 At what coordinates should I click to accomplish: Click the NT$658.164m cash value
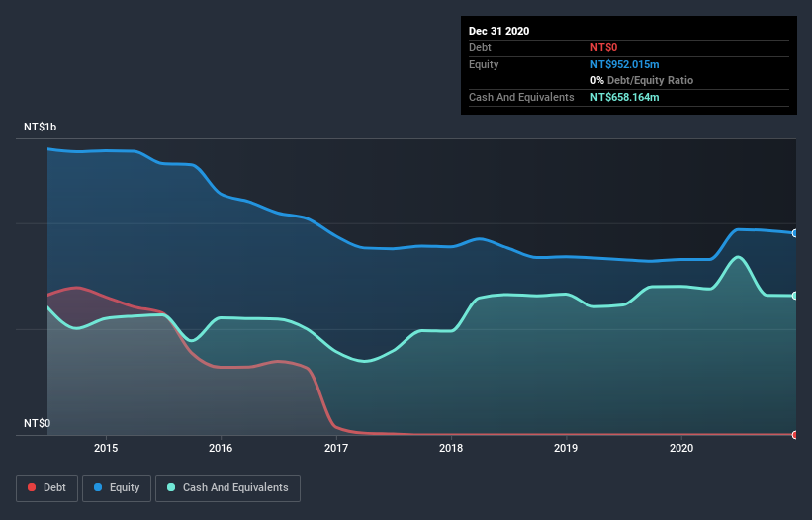(x=624, y=97)
